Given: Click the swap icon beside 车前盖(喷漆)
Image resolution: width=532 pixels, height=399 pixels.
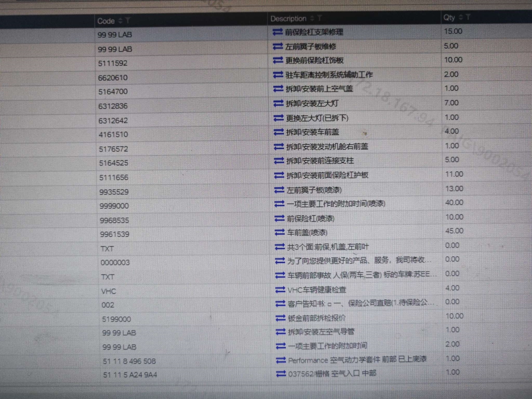Looking at the screenshot, I should point(280,233).
